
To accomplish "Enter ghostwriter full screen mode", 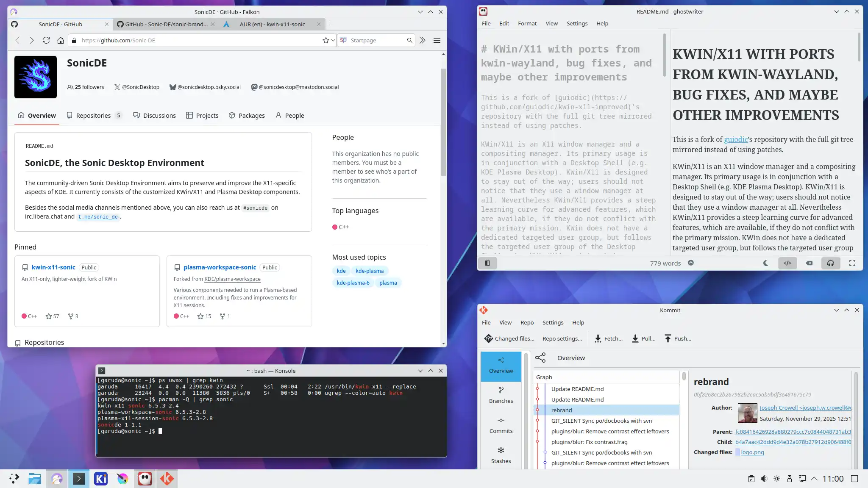I will click(x=852, y=263).
